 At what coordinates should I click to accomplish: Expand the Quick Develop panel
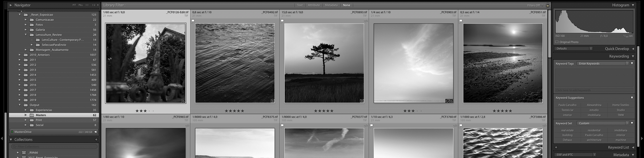(633, 49)
